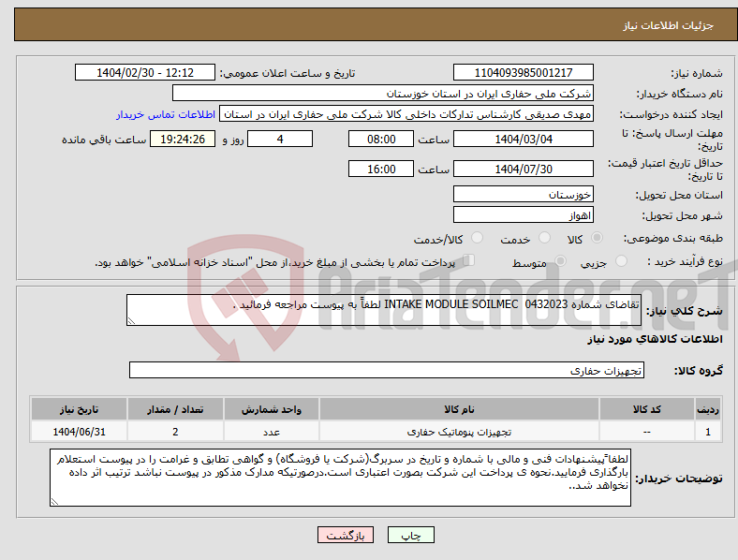The height and width of the screenshot is (560, 738).
Task: Toggle the Islamic treasury payment checkbox
Action: tap(469, 260)
